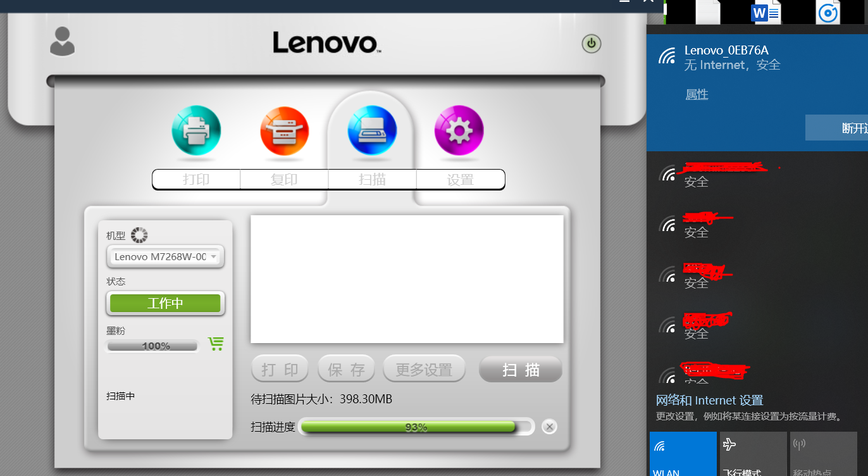Click the 断开连接 disconnect button
This screenshot has width=868, height=476.
point(836,128)
